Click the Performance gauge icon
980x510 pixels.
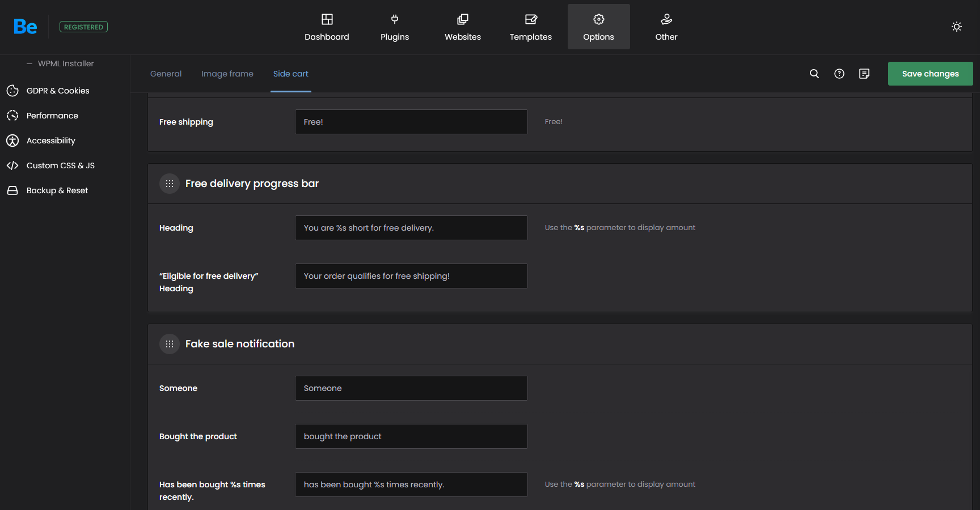pos(12,116)
